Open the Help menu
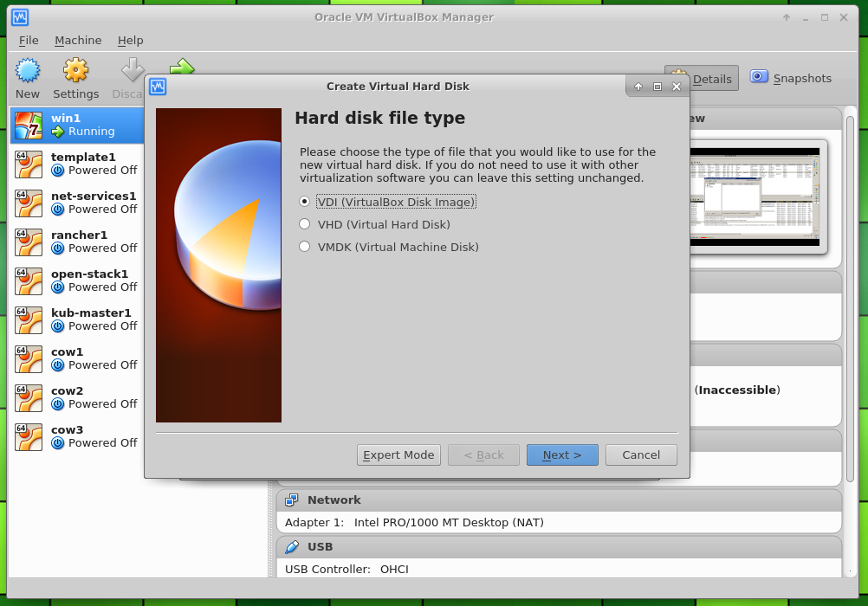 [131, 41]
